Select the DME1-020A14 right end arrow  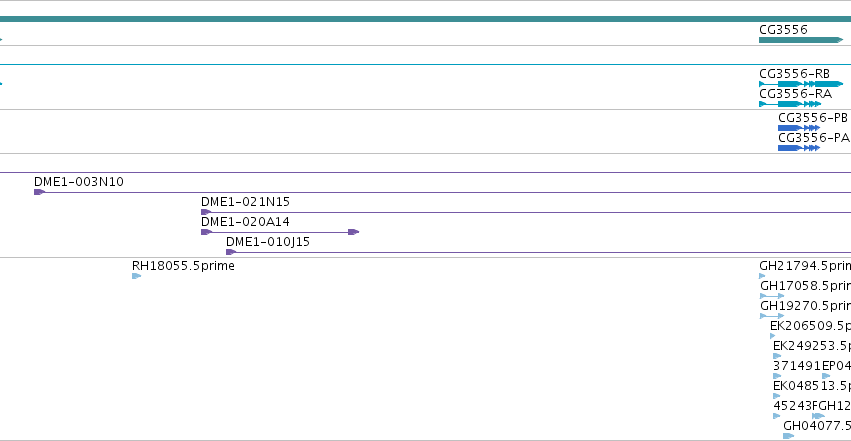click(353, 232)
